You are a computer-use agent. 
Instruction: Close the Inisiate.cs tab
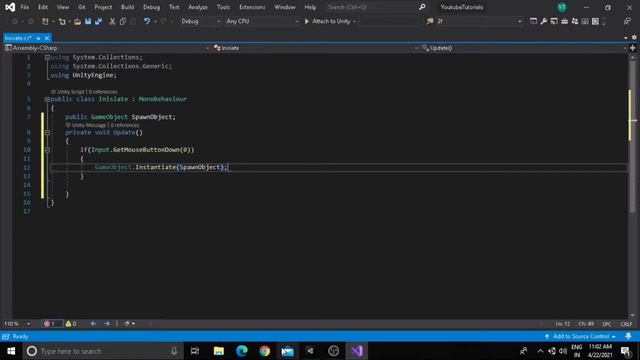(47, 38)
